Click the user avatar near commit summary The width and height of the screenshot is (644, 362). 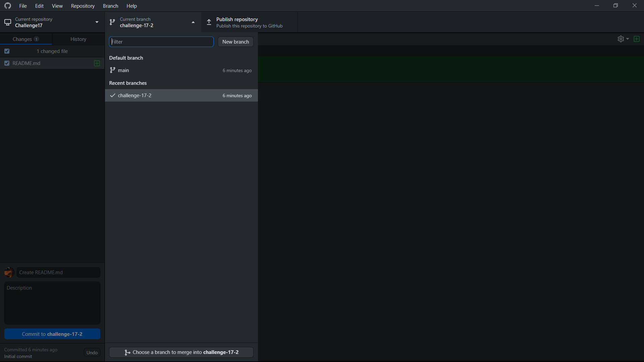9,272
